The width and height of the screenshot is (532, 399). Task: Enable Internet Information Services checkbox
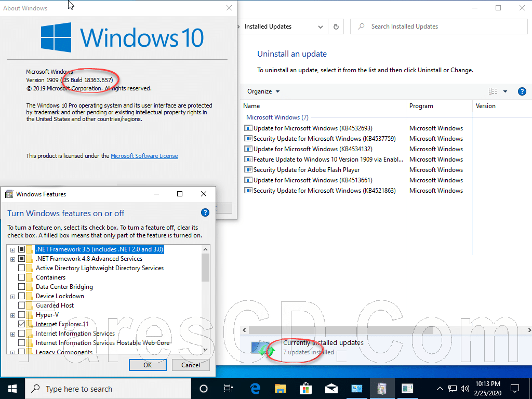point(22,334)
